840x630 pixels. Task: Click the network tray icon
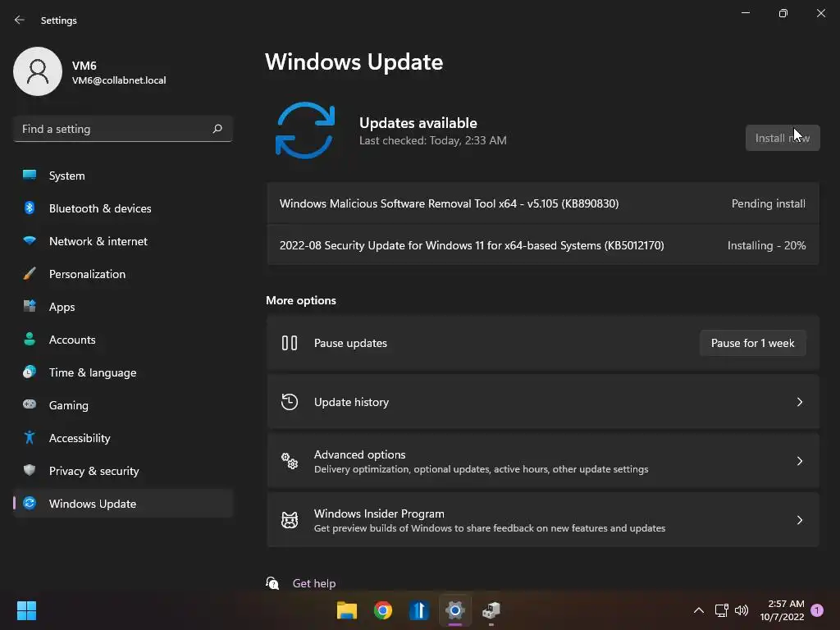pyautogui.click(x=721, y=610)
